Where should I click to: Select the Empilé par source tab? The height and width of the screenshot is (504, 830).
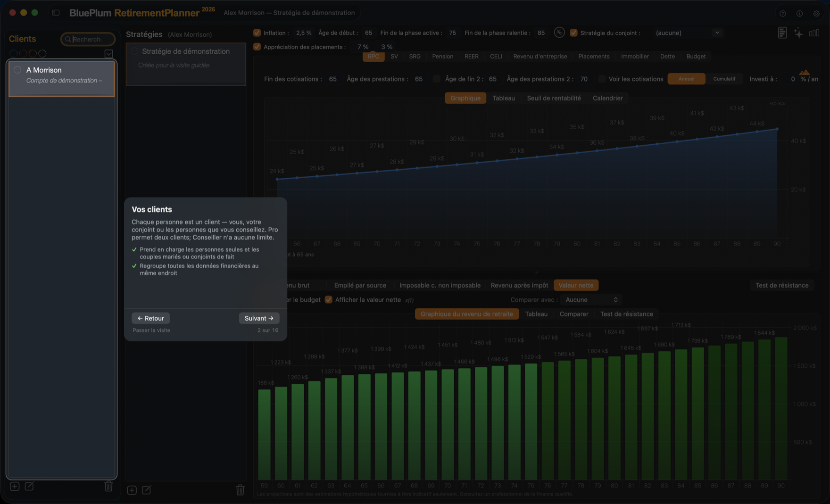pyautogui.click(x=360, y=285)
